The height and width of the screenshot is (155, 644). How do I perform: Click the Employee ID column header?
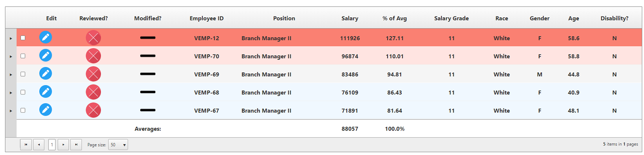207,18
